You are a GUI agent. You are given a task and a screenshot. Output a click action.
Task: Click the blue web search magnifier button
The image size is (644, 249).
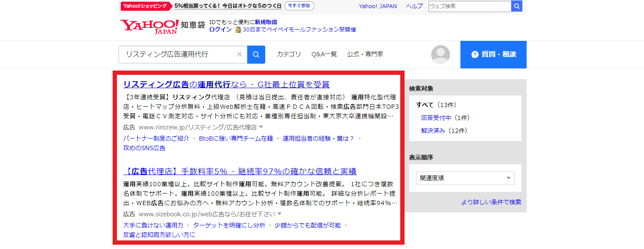[x=517, y=6]
